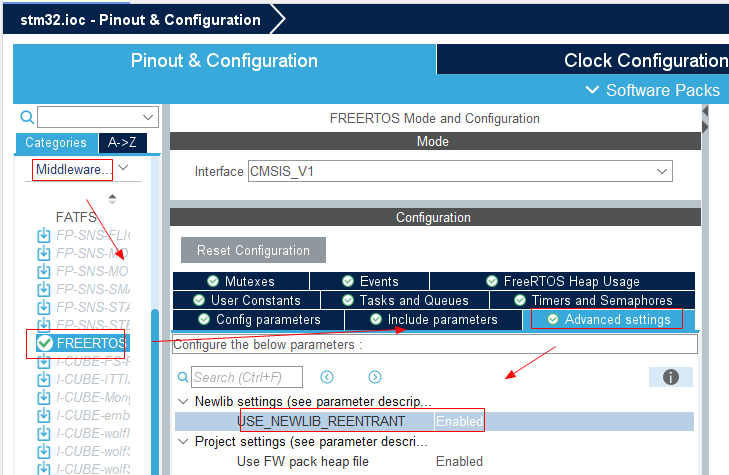Select Use FW pack heap file row
The image size is (729, 475).
[x=434, y=462]
